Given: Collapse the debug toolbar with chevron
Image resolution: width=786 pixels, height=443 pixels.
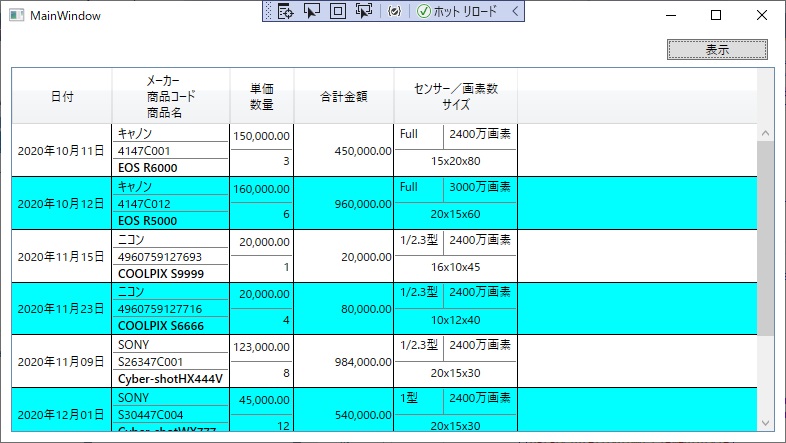Looking at the screenshot, I should pyautogui.click(x=515, y=11).
